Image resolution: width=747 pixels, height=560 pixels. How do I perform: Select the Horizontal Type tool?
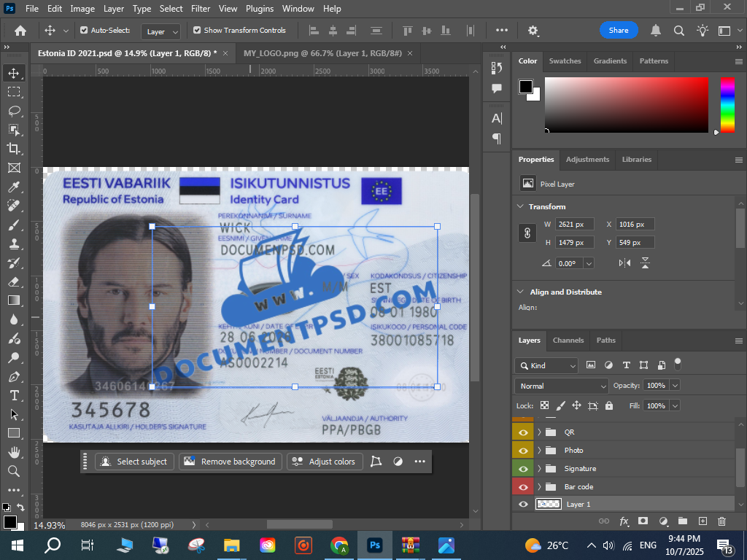14,395
